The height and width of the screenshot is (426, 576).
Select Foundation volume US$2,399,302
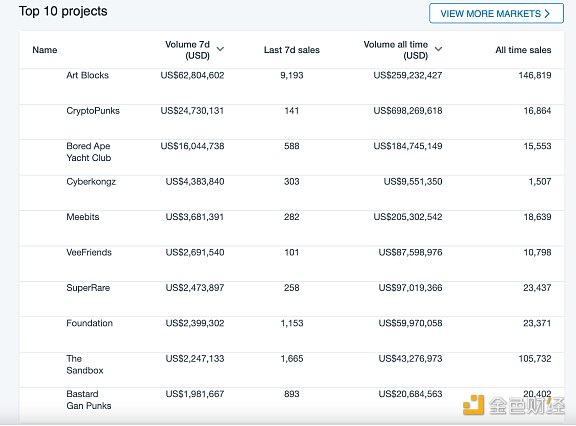(x=195, y=323)
